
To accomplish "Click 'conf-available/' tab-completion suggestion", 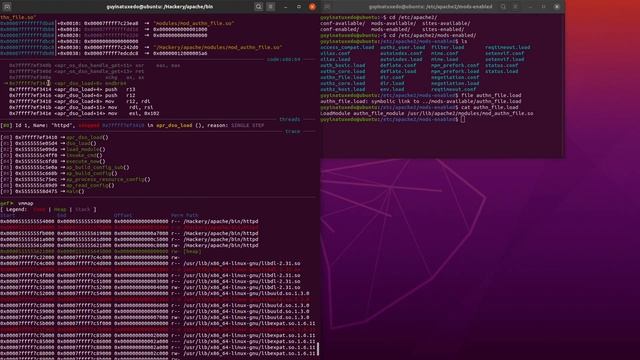I will point(343,24).
